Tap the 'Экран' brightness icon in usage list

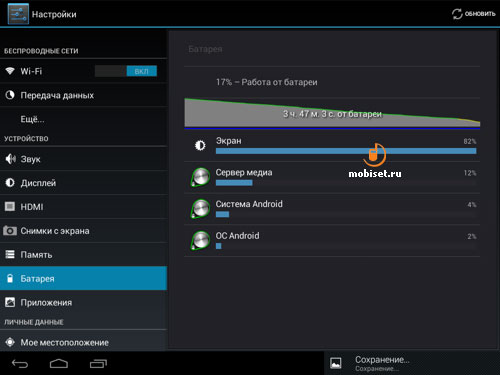(x=200, y=145)
